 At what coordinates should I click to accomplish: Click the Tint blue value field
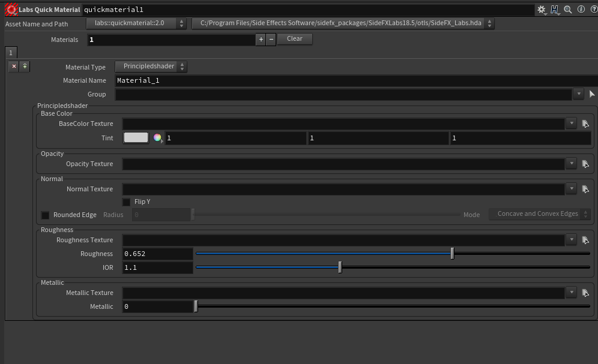point(521,138)
